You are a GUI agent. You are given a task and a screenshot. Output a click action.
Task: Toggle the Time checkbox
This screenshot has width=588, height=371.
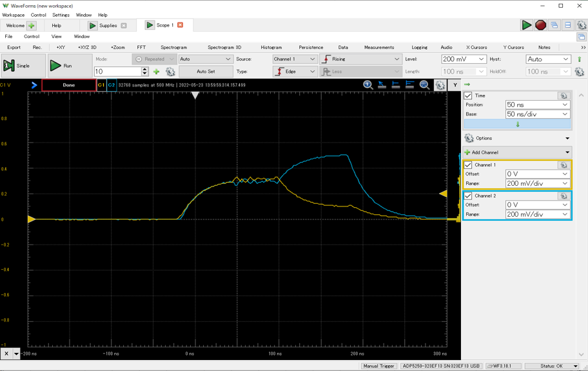(469, 95)
